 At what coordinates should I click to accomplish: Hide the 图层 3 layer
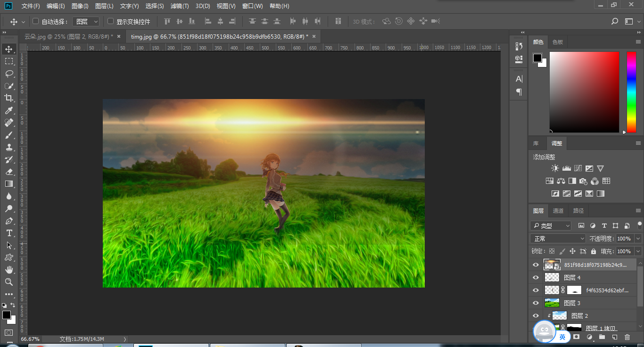pos(536,303)
